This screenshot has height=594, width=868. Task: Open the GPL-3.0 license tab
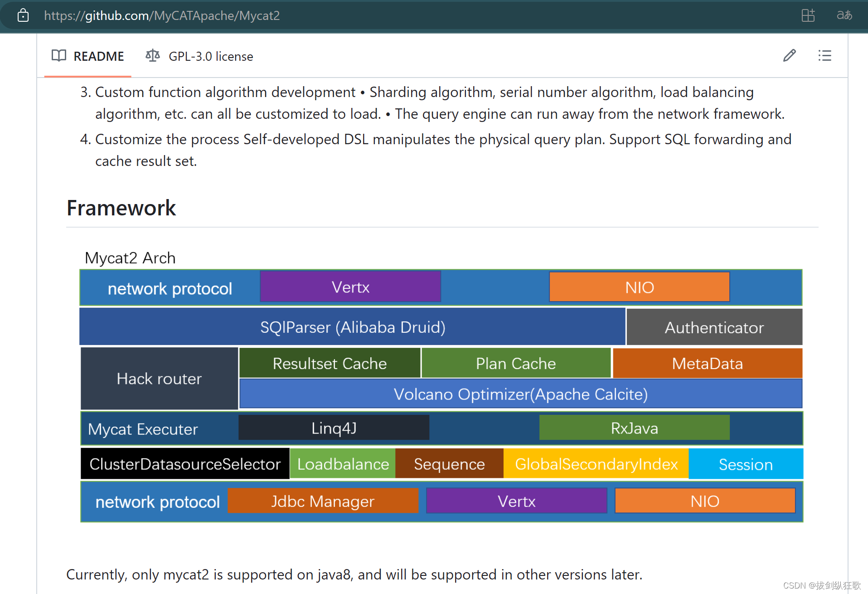[199, 56]
